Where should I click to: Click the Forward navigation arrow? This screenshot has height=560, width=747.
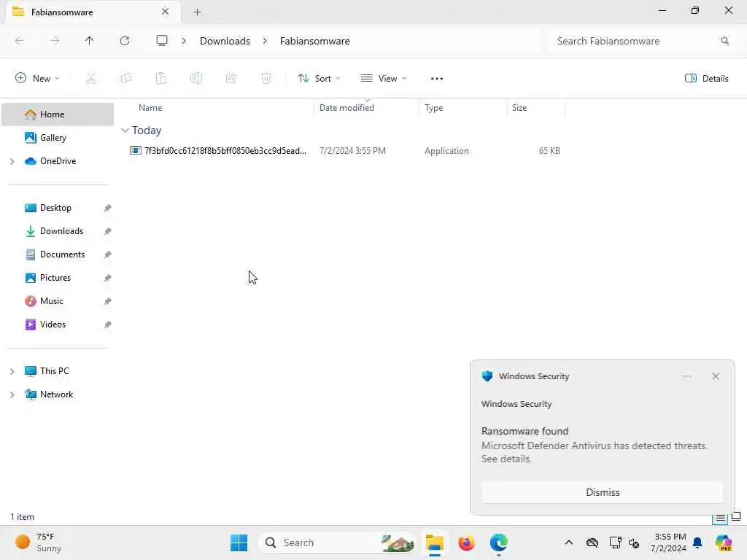[x=55, y=41]
